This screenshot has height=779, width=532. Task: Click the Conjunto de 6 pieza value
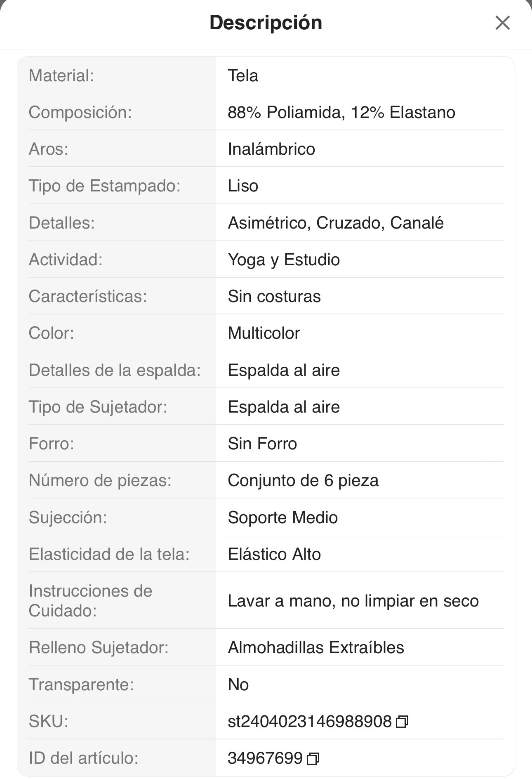303,480
